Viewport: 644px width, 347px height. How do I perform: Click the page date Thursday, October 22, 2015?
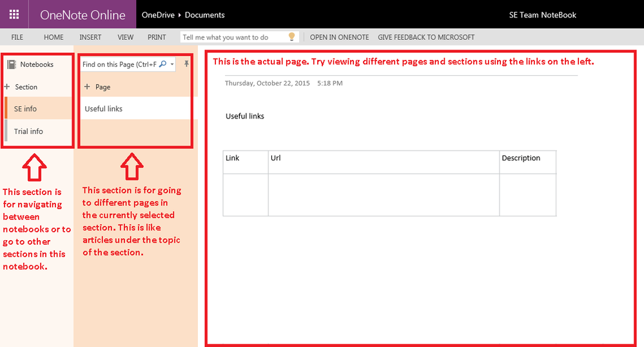click(268, 83)
